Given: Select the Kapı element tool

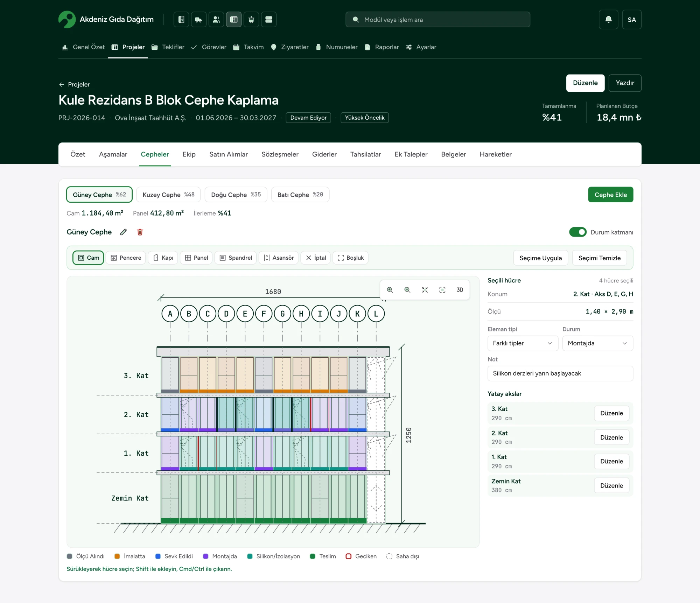Looking at the screenshot, I should 163,258.
